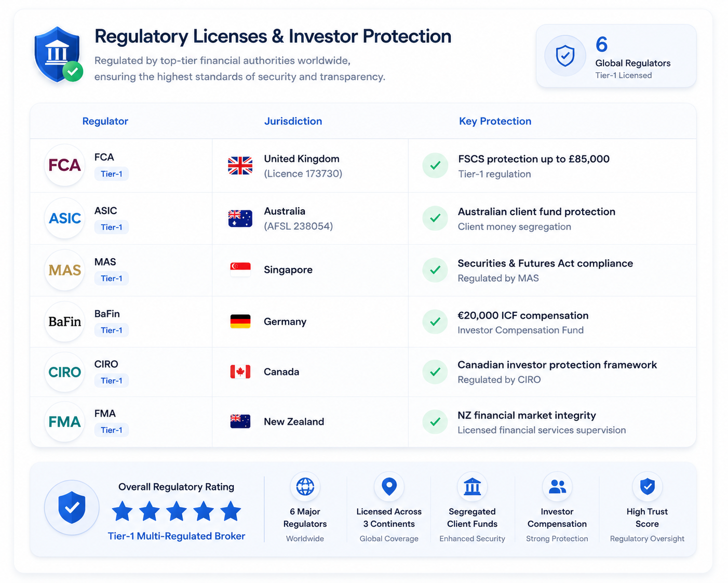This screenshot has height=583, width=728.
Task: Click the Singapore flag icon
Action: coord(240,269)
